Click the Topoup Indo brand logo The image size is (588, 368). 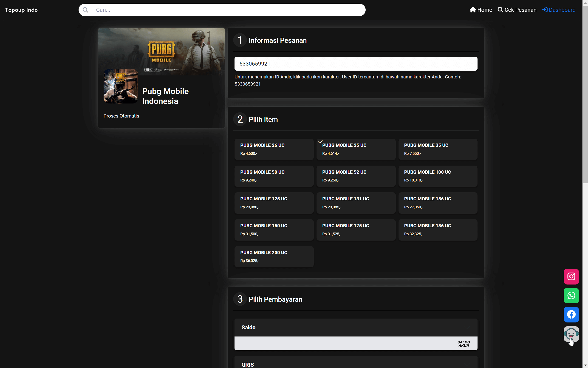[x=21, y=10]
